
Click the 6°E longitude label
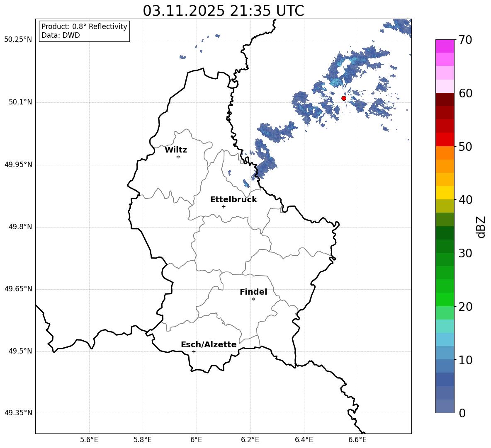(x=196, y=440)
